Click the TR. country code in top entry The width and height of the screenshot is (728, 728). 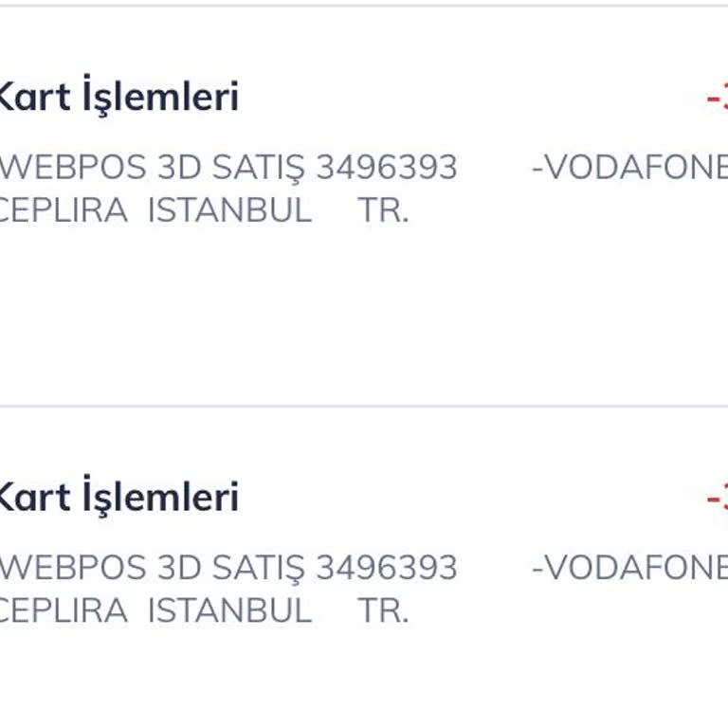(x=383, y=209)
